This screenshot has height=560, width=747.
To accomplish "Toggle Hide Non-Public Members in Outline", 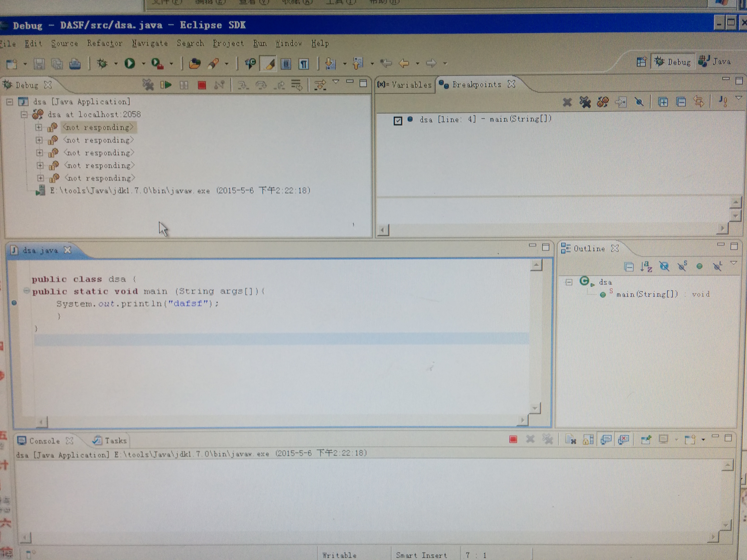I will tap(699, 267).
